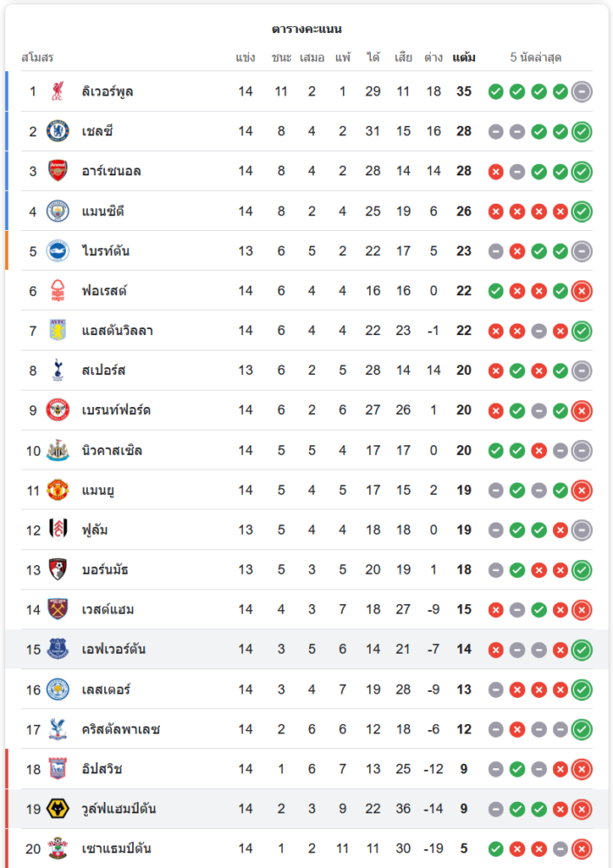Click Chelsea's latest match win indicator
The image size is (613, 868).
pos(582,131)
